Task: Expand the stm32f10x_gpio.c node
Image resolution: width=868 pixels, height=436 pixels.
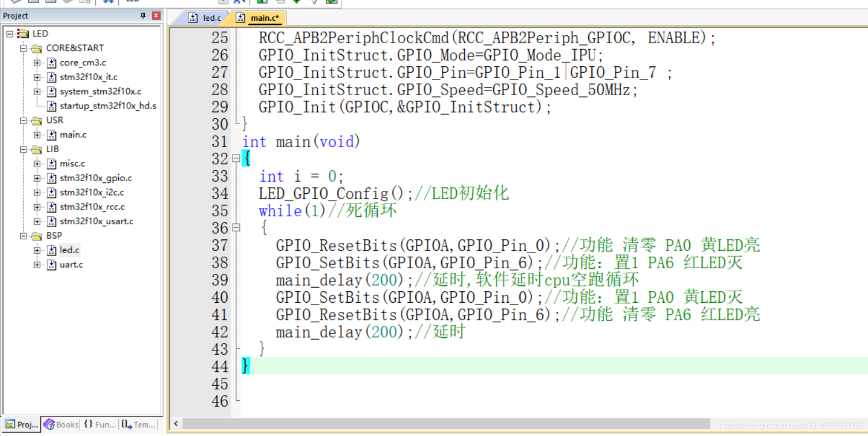Action: click(x=37, y=178)
